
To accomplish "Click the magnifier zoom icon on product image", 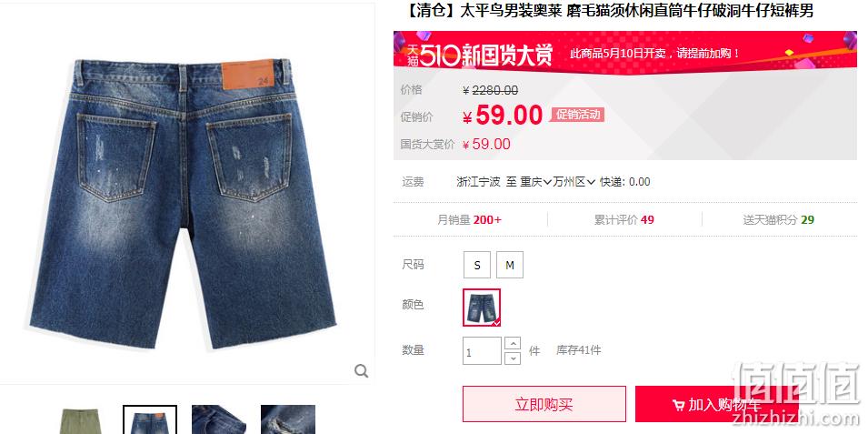I will pos(362,371).
